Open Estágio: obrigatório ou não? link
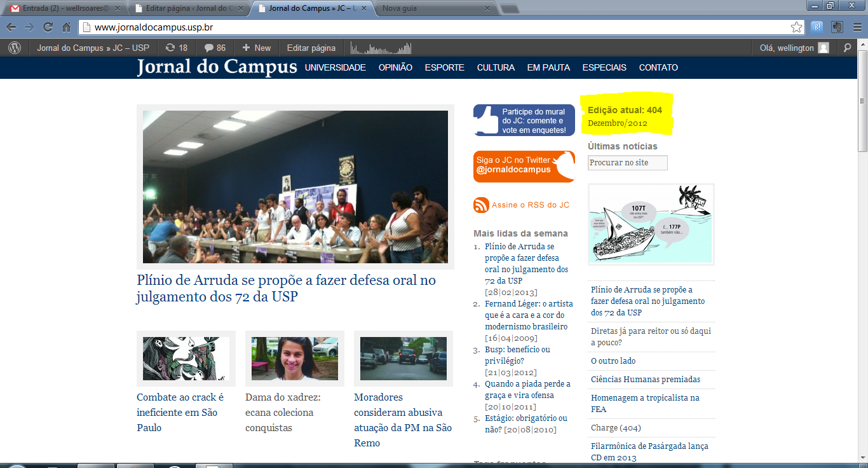The height and width of the screenshot is (468, 868). 526,423
